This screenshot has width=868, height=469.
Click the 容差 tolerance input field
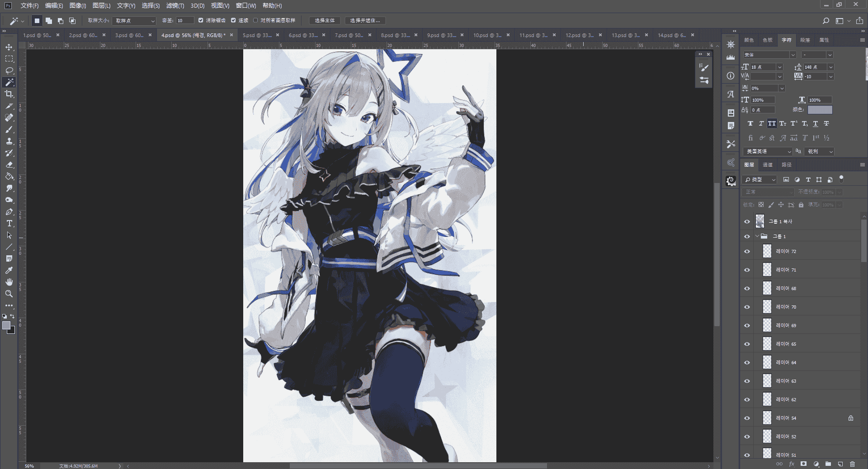click(184, 21)
